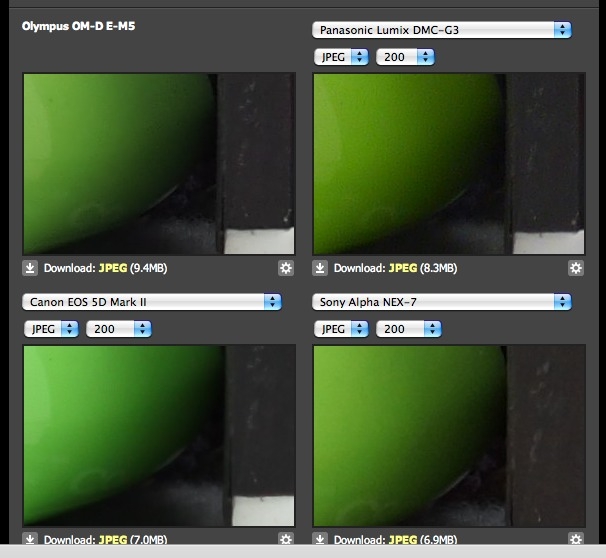Change ISO 200 value for Panasonic Lumix panel
Image resolution: width=606 pixels, height=558 pixels.
pos(405,57)
